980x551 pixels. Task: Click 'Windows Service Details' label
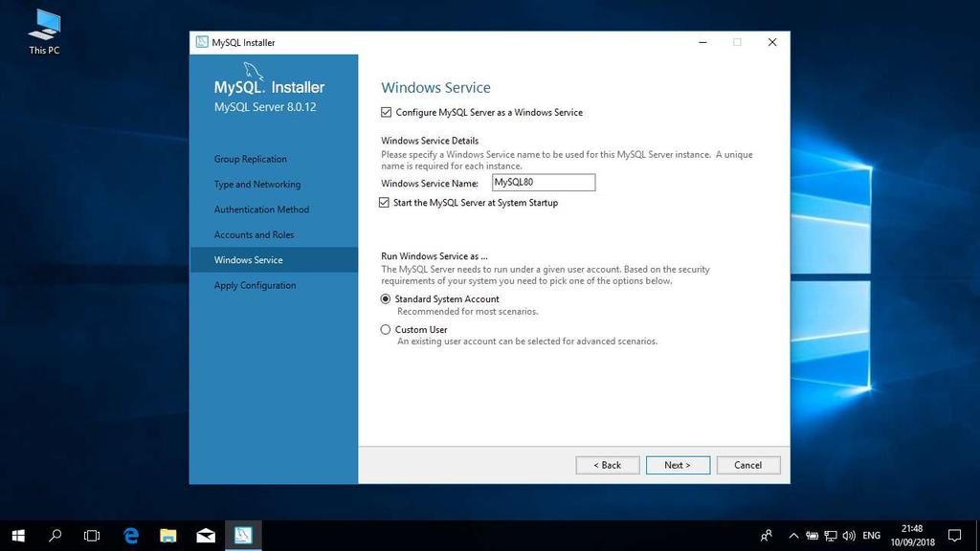[430, 141]
